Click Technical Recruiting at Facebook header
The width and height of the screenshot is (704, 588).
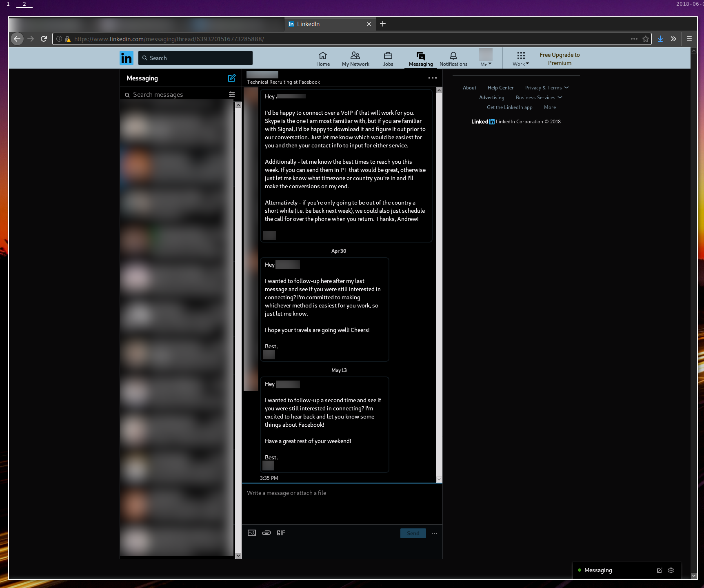(x=283, y=82)
